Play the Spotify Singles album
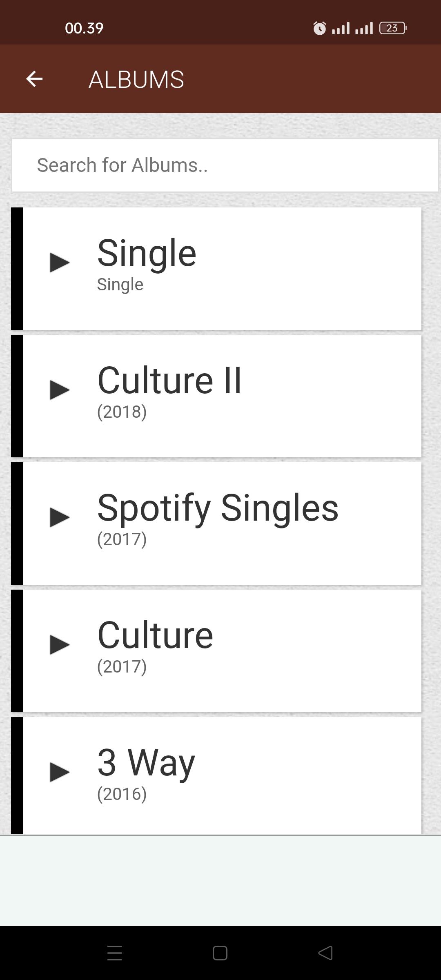 tap(60, 517)
